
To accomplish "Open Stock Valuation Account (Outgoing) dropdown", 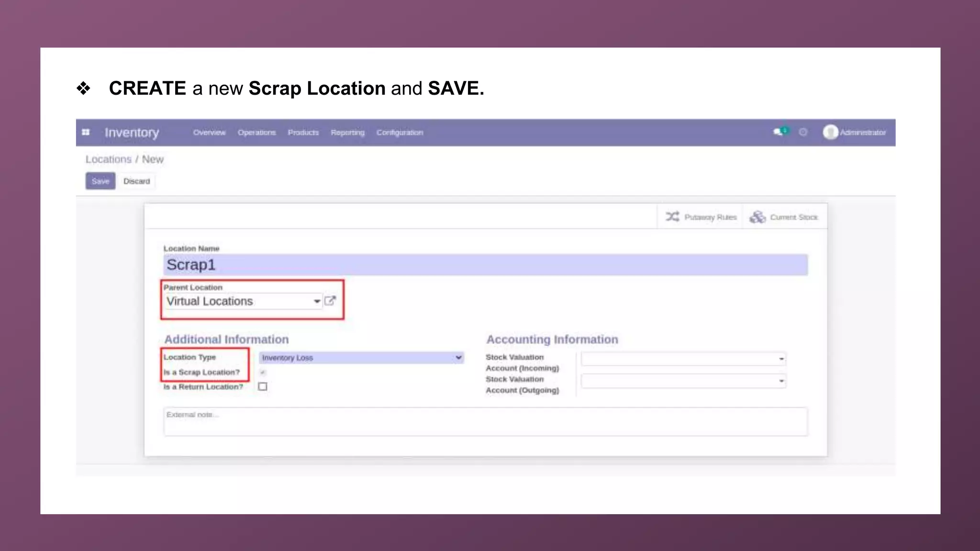I will pyautogui.click(x=683, y=381).
